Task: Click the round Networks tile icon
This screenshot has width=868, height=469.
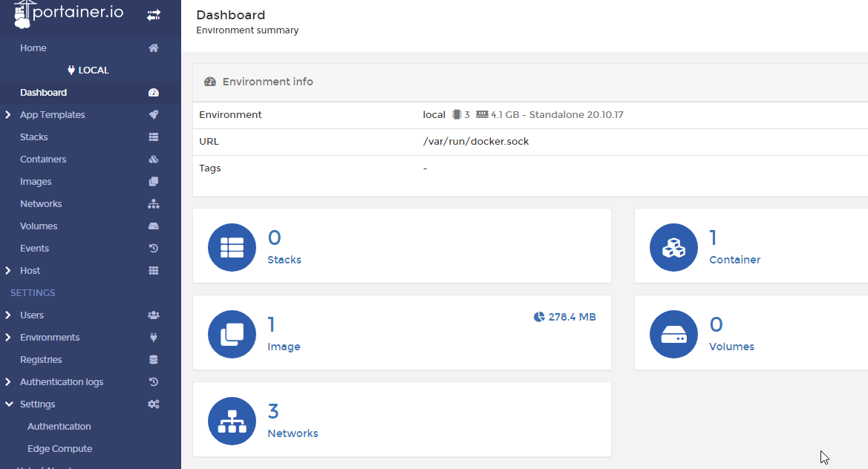Action: [232, 421]
